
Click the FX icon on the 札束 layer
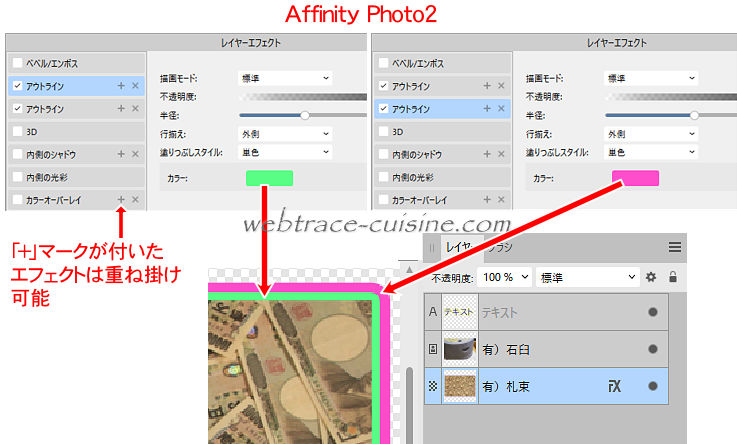pyautogui.click(x=616, y=385)
